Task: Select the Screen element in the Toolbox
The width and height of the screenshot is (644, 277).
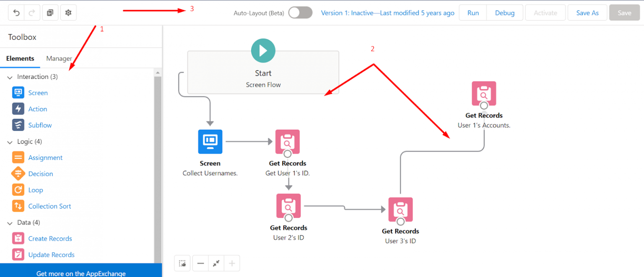Action: 37,92
